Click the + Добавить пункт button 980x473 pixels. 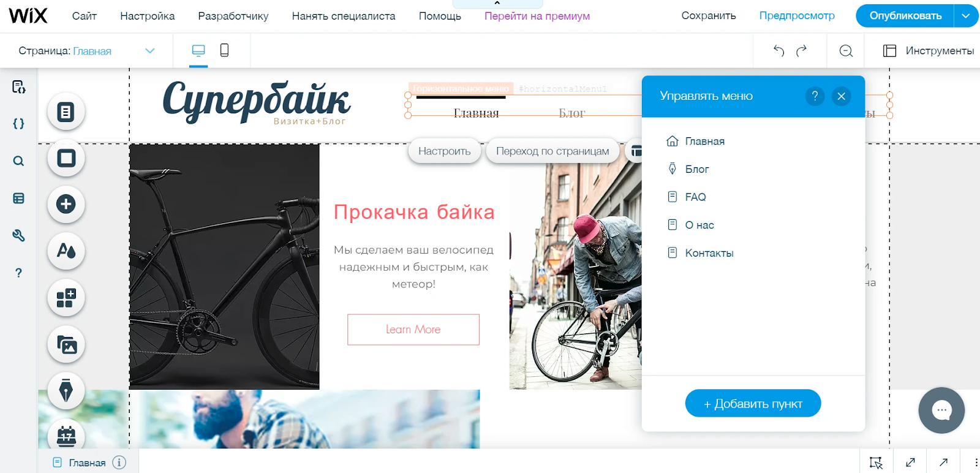click(753, 403)
